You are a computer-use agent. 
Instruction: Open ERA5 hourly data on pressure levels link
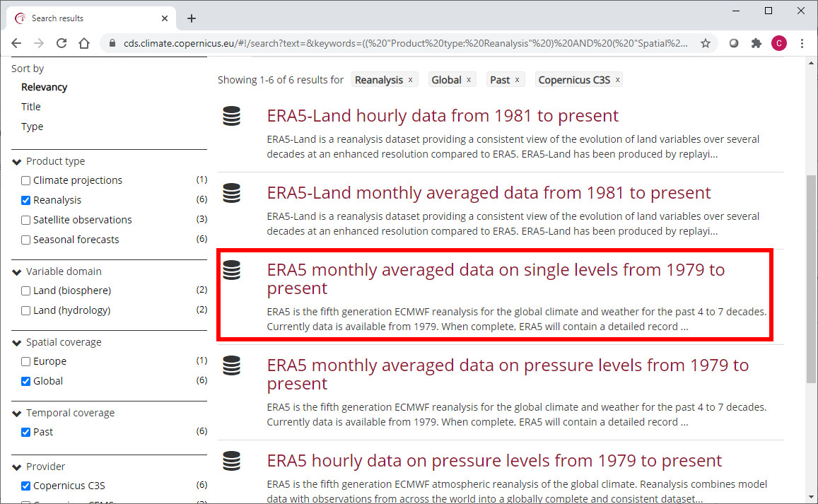pos(494,460)
